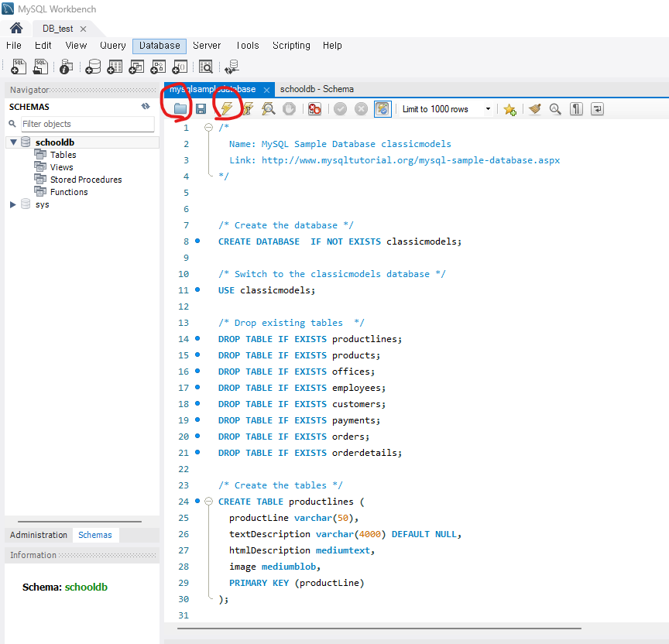This screenshot has height=644, width=669.
Task: Save the script to a file
Action: [x=201, y=109]
